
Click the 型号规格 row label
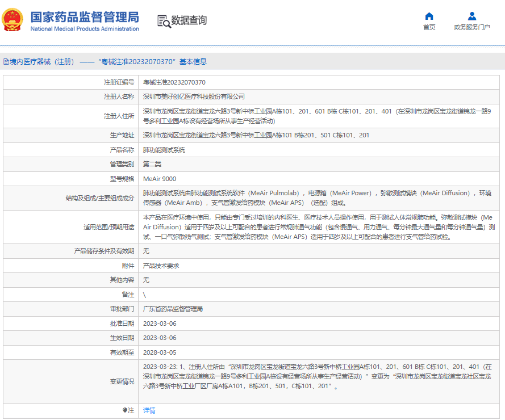pyautogui.click(x=122, y=179)
